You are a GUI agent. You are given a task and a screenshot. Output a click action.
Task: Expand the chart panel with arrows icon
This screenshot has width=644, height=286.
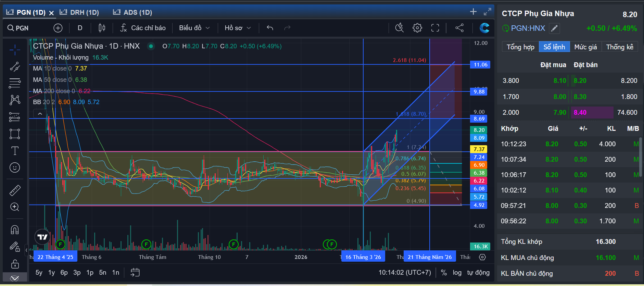coord(488,12)
